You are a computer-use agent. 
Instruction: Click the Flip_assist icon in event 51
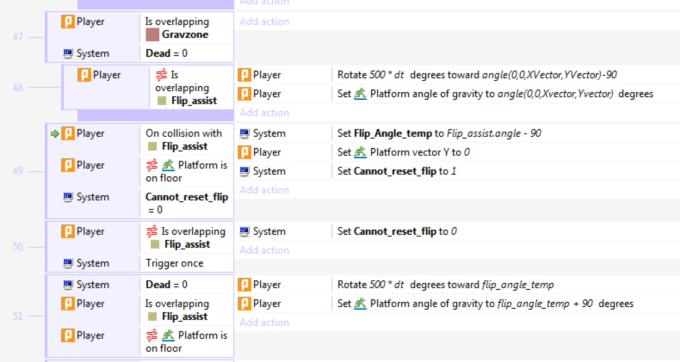(x=152, y=317)
